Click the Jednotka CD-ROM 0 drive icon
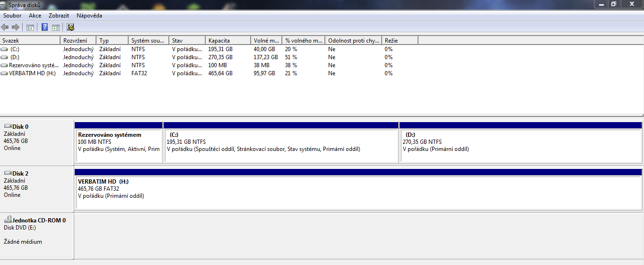Screen dimensions: 644x265 pos(8,220)
